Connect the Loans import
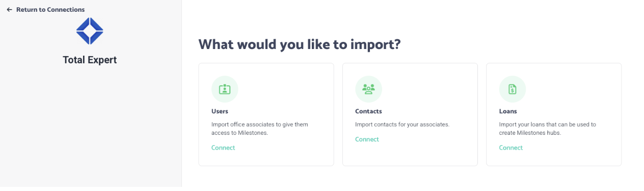This screenshot has height=191, width=644. (511, 148)
